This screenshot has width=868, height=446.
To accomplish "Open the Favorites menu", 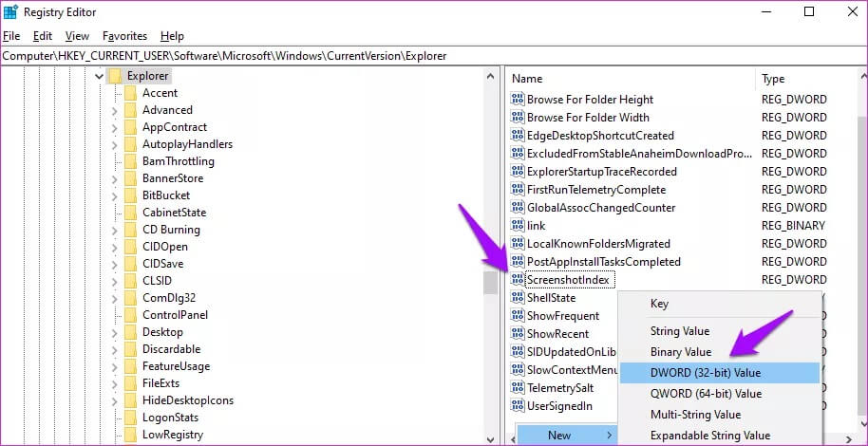I will click(124, 36).
